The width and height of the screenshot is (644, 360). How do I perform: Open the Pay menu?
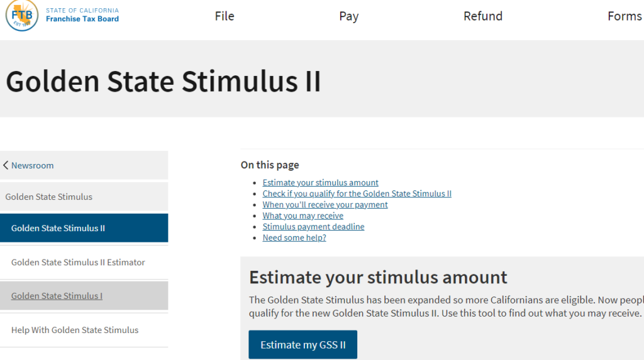point(348,16)
